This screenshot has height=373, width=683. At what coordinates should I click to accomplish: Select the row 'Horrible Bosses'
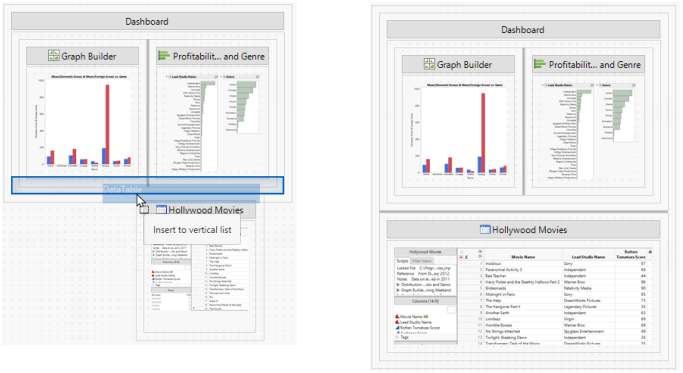[x=555, y=325]
